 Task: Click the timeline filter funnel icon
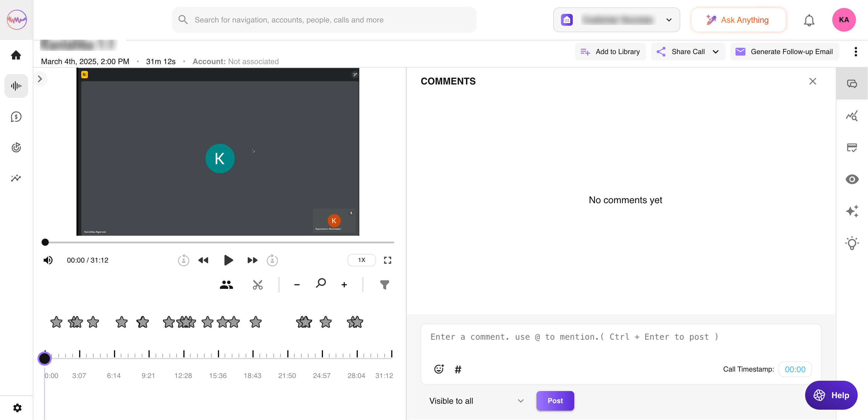(x=384, y=285)
